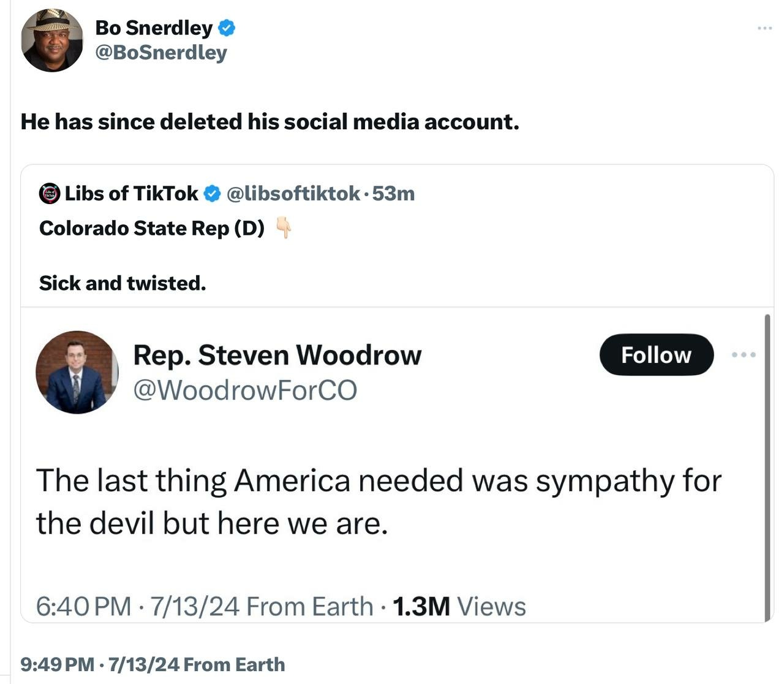Click the @BoSnerdley handle
This screenshot has height=684, width=784.
click(x=161, y=53)
